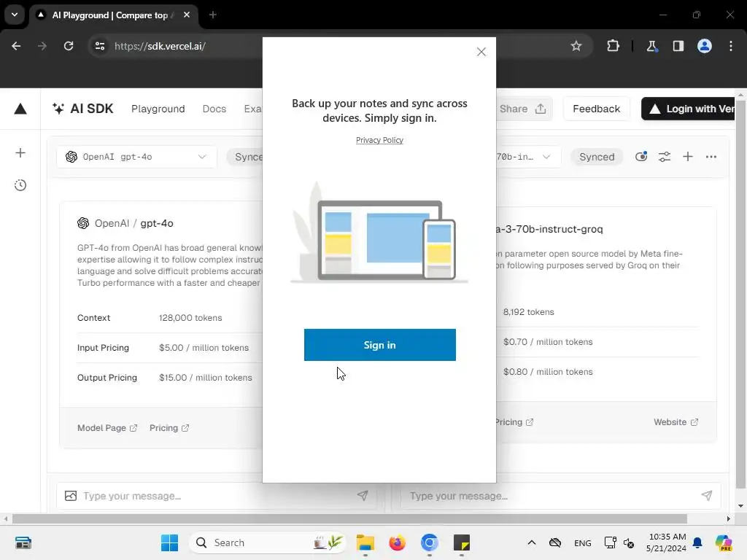Open more options three-dots icon
747x560 pixels.
pos(711,157)
